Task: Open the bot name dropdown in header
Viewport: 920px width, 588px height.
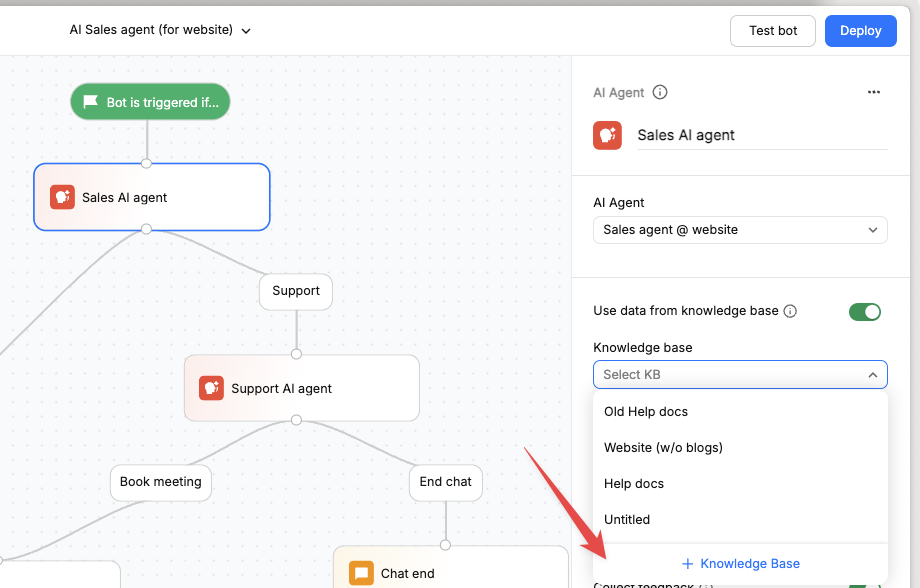Action: coord(246,30)
